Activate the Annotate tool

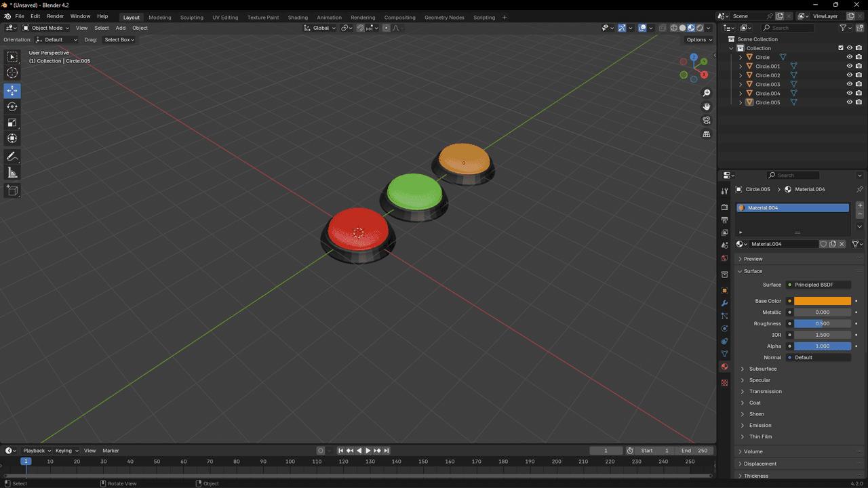[12, 157]
